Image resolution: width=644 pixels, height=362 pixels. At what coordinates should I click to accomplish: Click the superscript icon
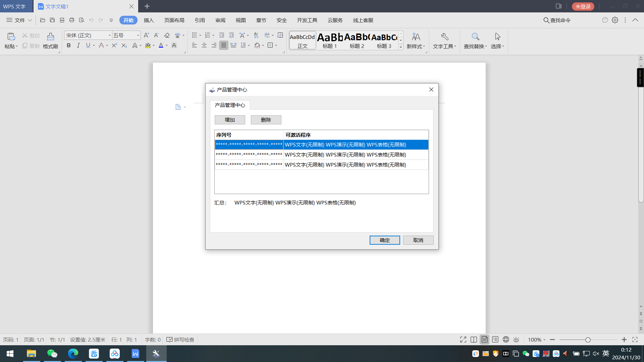click(x=114, y=45)
